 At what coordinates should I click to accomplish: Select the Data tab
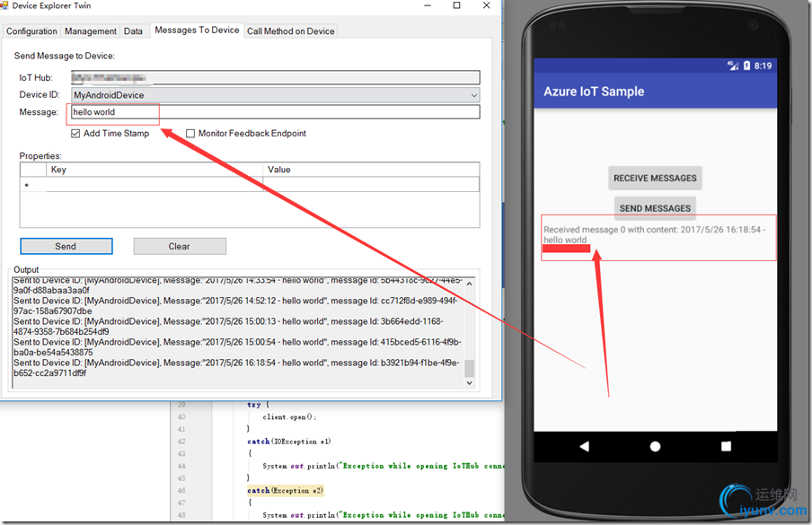pyautogui.click(x=133, y=31)
